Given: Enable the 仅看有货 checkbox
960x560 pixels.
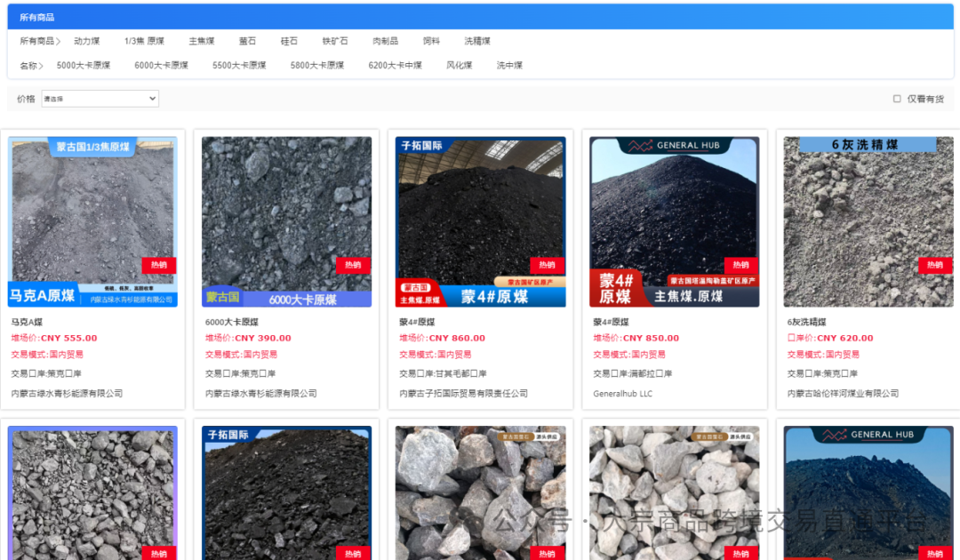Looking at the screenshot, I should [x=897, y=99].
